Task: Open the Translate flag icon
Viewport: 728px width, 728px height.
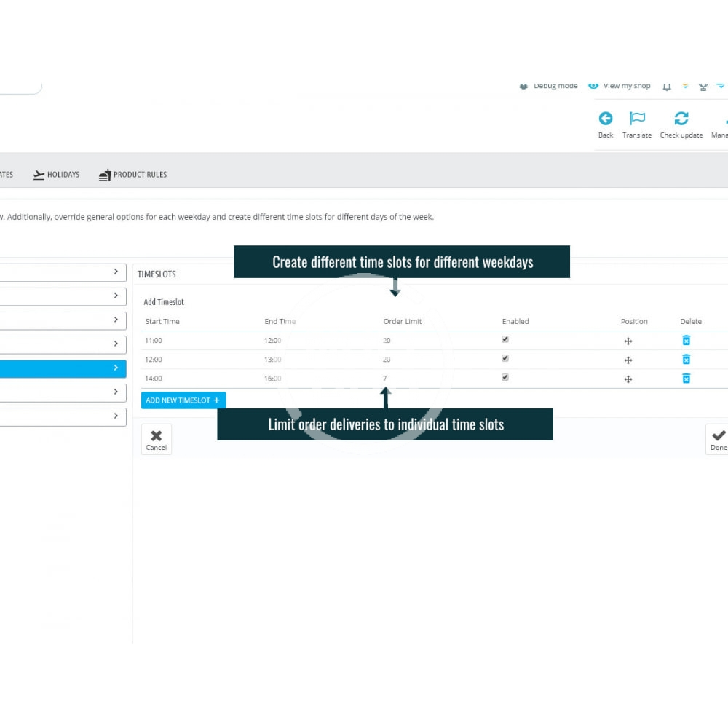Action: [x=637, y=119]
